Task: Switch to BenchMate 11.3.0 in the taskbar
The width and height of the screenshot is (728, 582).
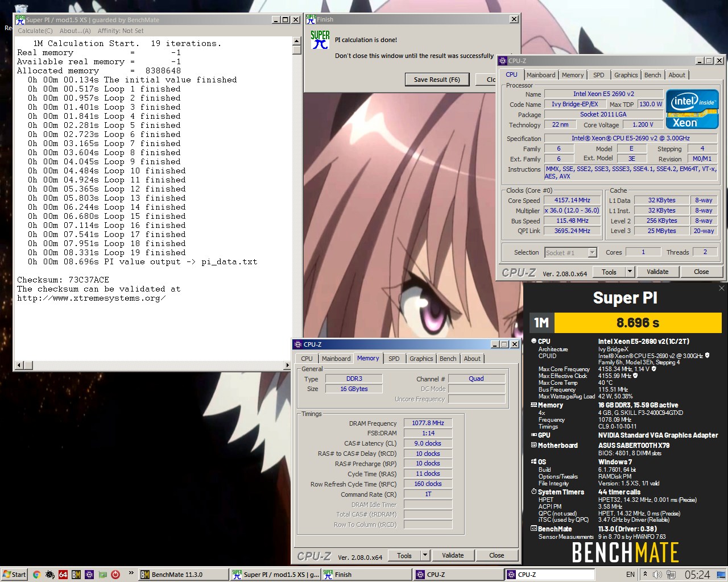Action: click(183, 575)
